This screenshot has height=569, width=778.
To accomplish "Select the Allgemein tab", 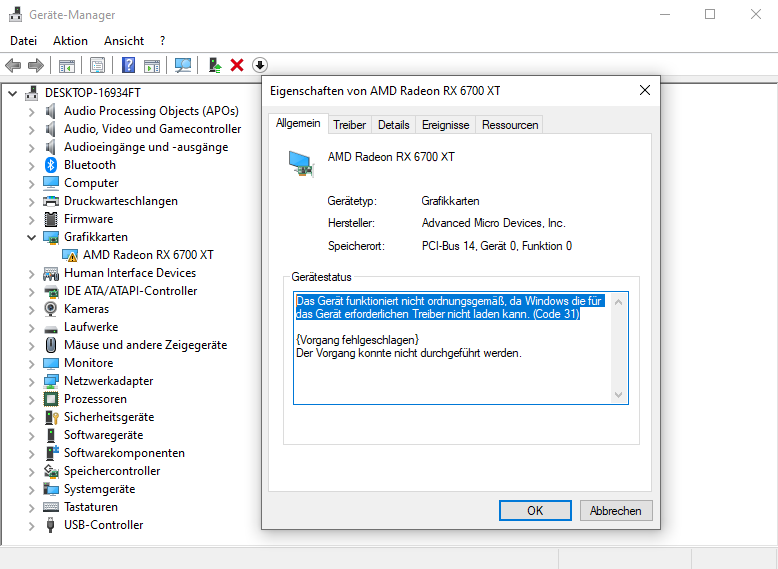I will (x=298, y=124).
